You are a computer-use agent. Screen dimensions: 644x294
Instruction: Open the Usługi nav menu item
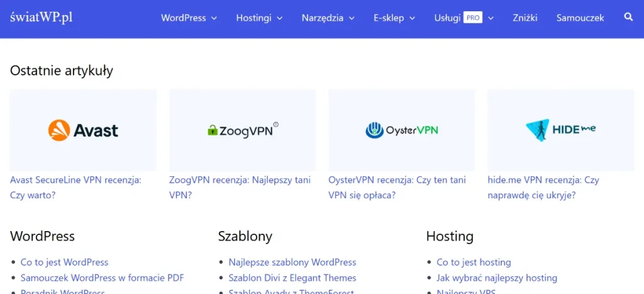pos(447,18)
